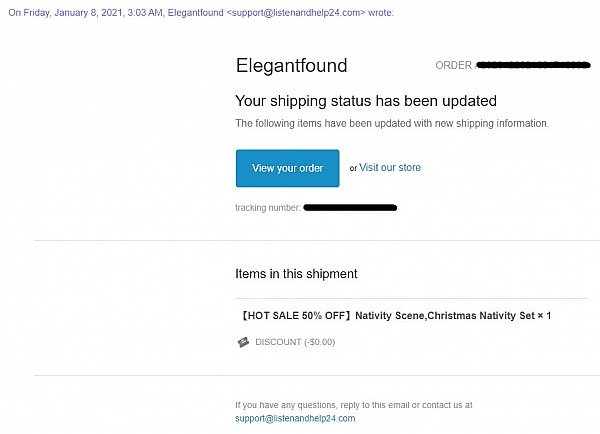Image resolution: width=600 pixels, height=434 pixels.
Task: Click the blacked-out tracking number
Action: pos(350,207)
